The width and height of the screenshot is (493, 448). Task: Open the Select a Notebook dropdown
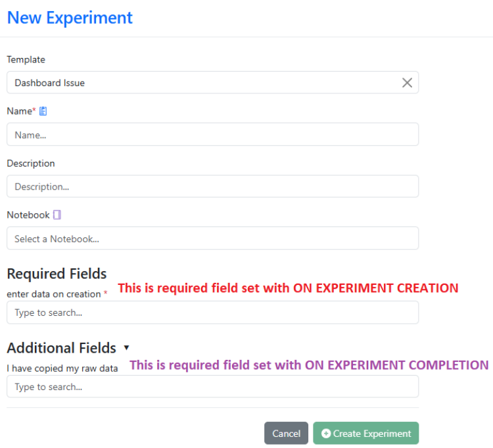tap(212, 238)
